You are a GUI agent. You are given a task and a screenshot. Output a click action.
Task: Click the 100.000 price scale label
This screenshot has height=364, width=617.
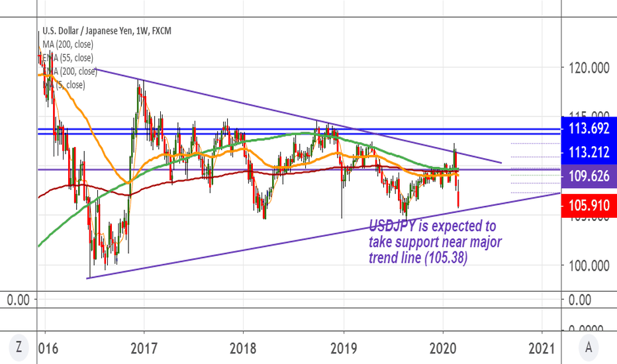[x=589, y=265]
